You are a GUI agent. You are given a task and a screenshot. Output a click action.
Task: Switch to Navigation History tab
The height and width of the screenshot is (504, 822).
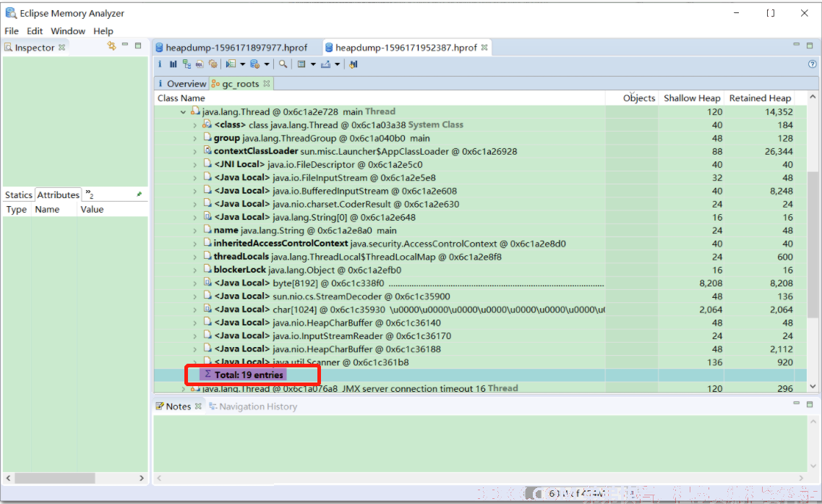click(x=253, y=406)
